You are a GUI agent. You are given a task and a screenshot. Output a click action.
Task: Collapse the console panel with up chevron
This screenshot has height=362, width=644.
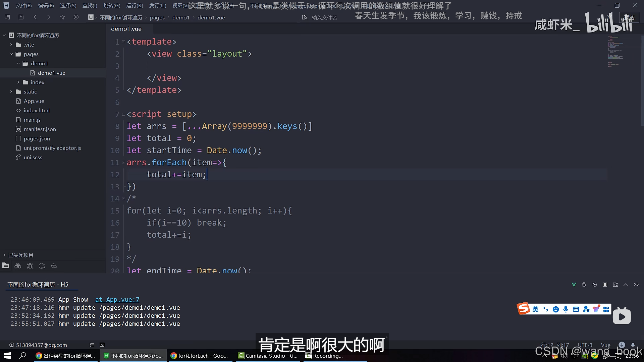pyautogui.click(x=626, y=285)
